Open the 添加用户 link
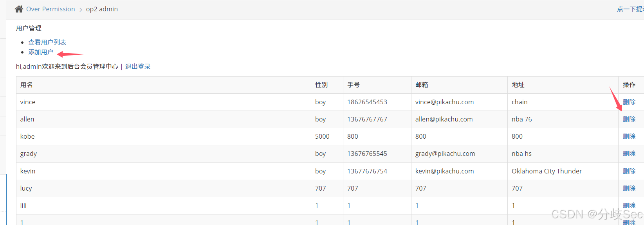The width and height of the screenshot is (644, 225). [x=41, y=52]
